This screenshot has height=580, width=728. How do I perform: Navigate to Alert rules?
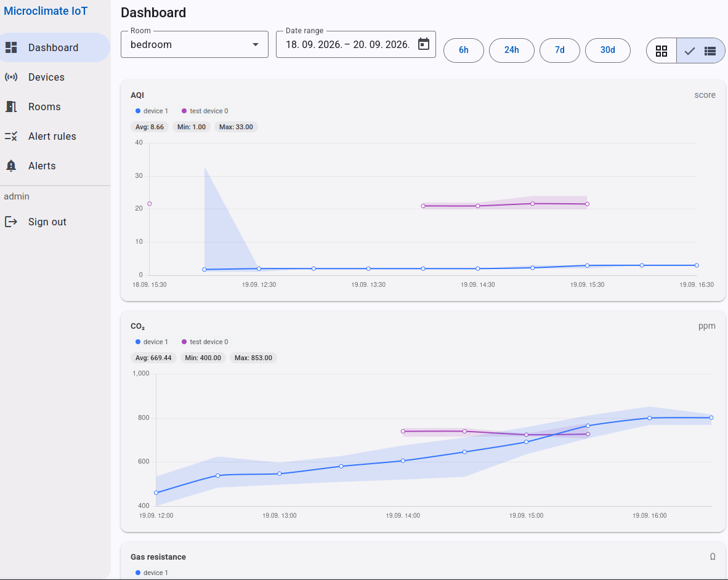pyautogui.click(x=55, y=137)
